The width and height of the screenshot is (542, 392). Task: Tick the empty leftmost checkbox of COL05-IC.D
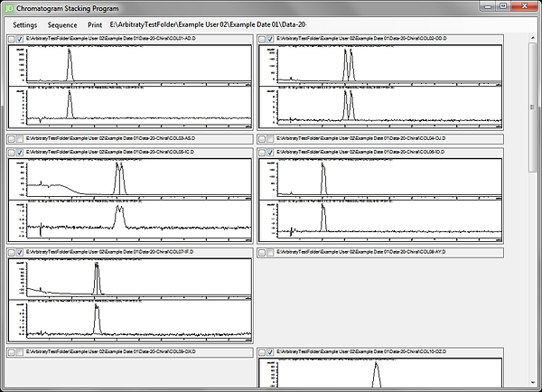click(x=12, y=152)
